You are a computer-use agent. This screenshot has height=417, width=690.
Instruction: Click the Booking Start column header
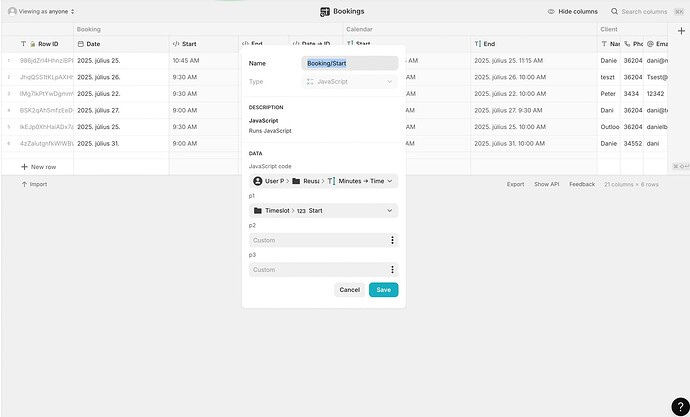tap(204, 44)
